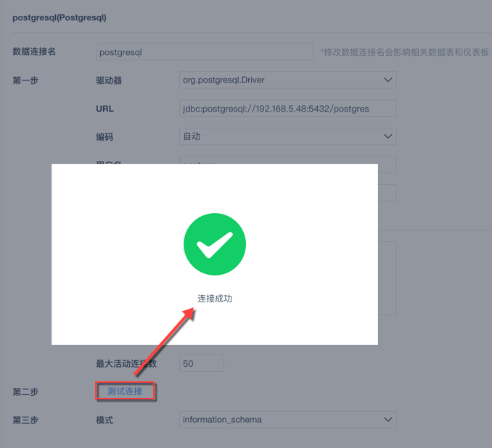Open the information_schema combo box
This screenshot has width=492, height=448.
click(288, 420)
